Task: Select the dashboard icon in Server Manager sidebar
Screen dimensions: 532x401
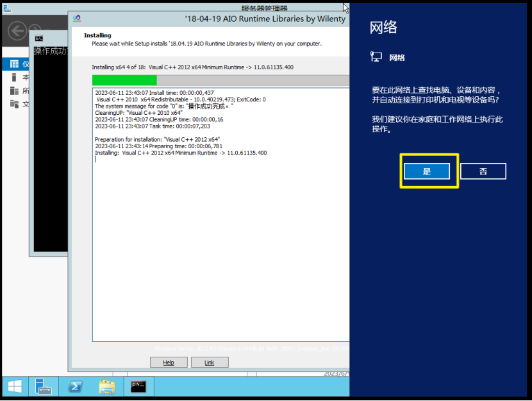Action: tap(14, 64)
